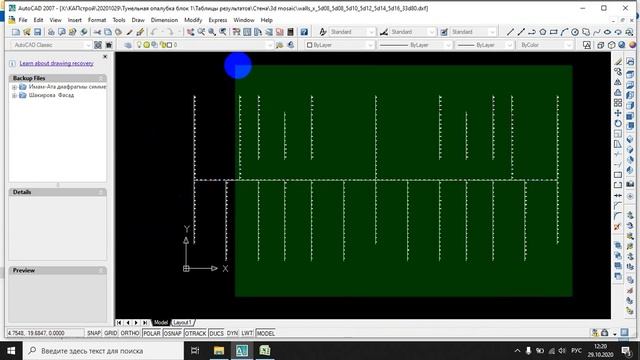Open the Dimension menu
This screenshot has width=640, height=360.
click(164, 20)
